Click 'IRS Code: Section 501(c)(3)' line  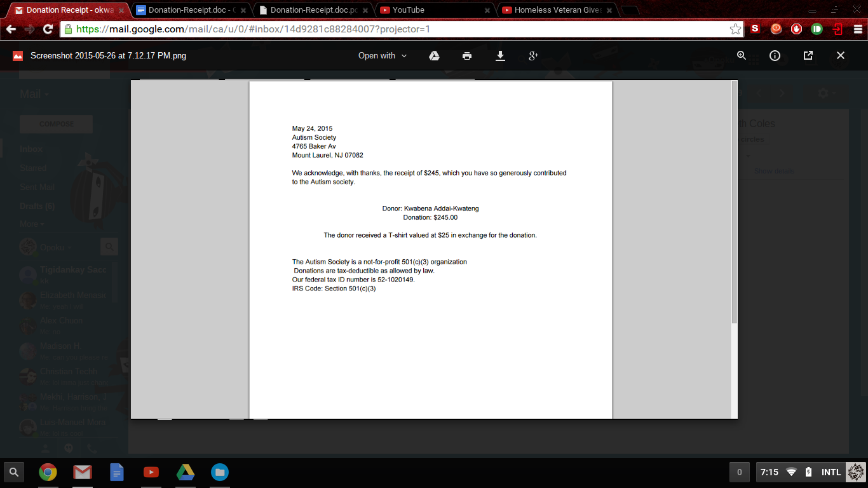pos(334,288)
